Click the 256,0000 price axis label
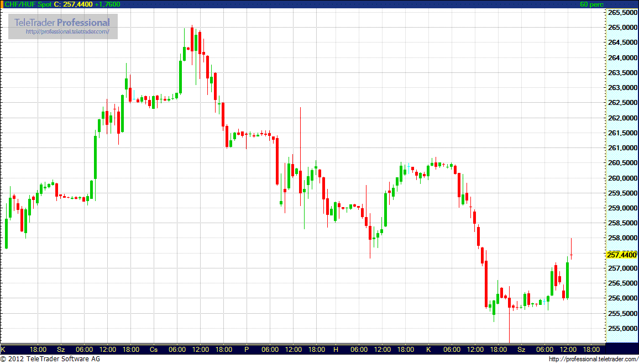The height and width of the screenshot is (364, 639). 623,298
